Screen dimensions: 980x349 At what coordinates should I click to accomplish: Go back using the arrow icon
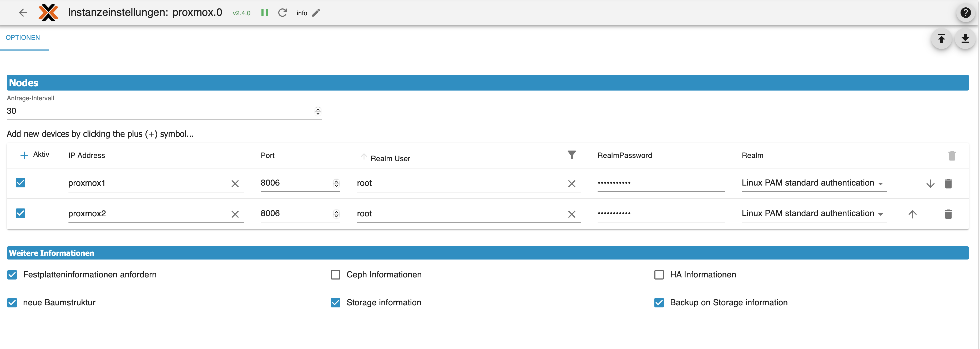click(x=23, y=13)
